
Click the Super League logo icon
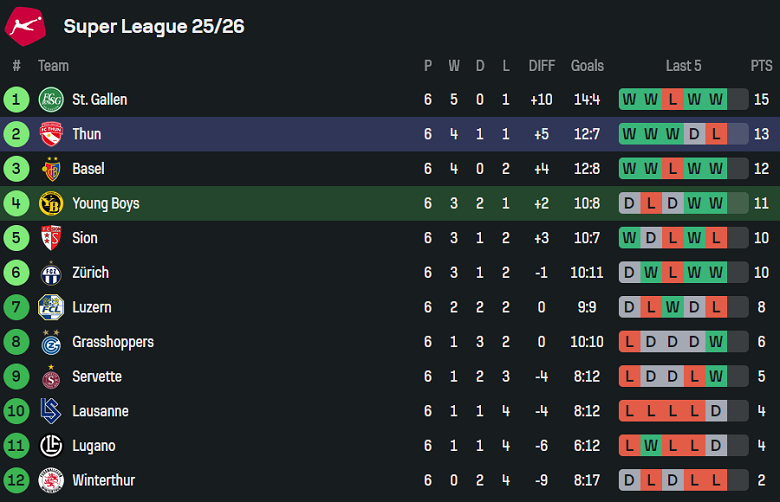click(25, 25)
